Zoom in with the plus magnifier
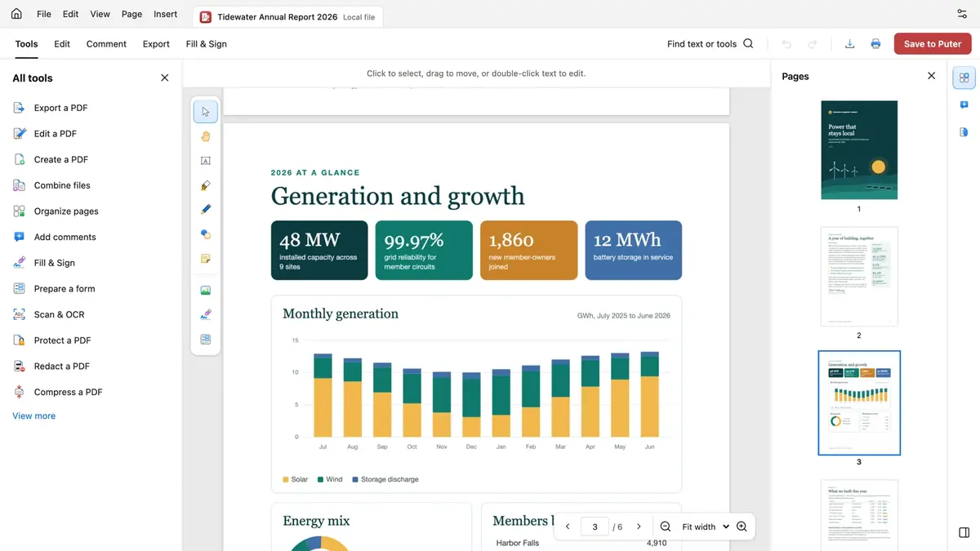Screen dimensions: 980x551 pos(742,527)
